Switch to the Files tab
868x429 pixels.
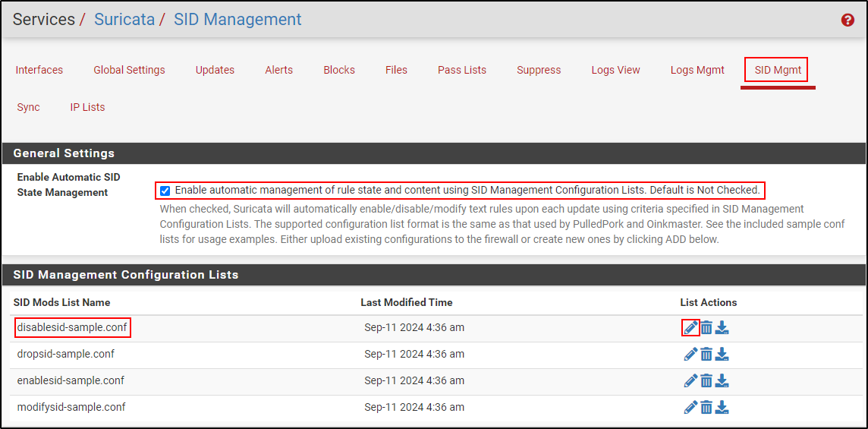coord(396,71)
